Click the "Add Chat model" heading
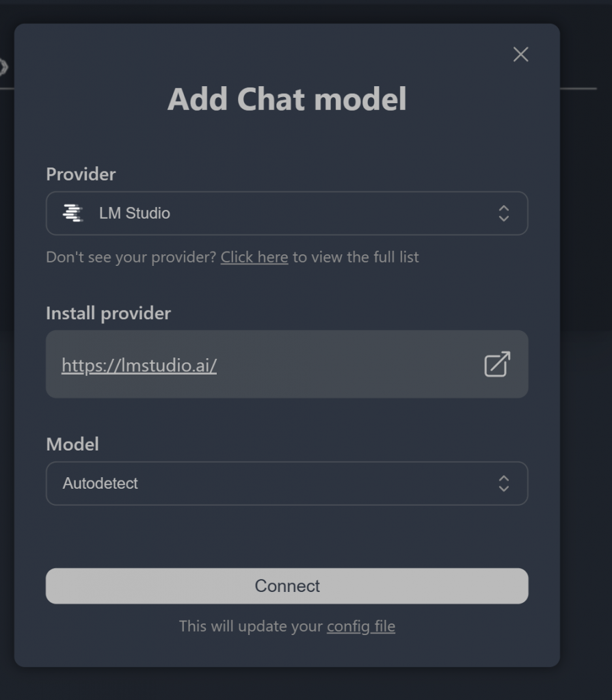The width and height of the screenshot is (612, 700). 287,99
